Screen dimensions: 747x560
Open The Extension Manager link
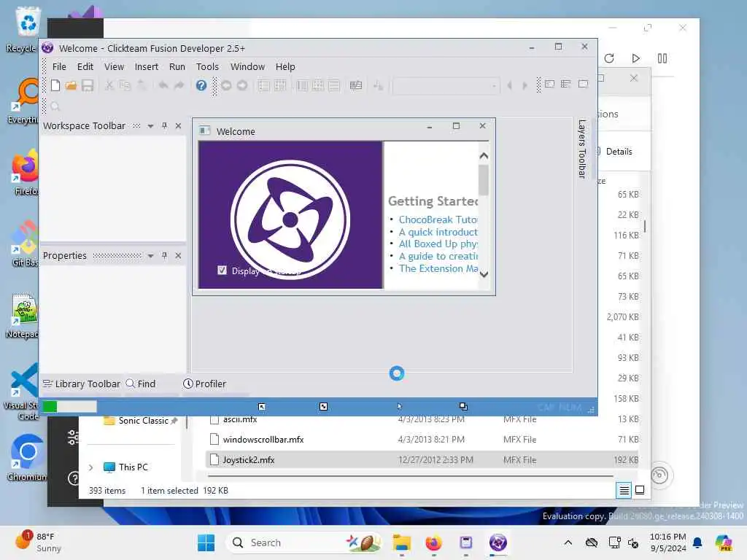coord(438,268)
